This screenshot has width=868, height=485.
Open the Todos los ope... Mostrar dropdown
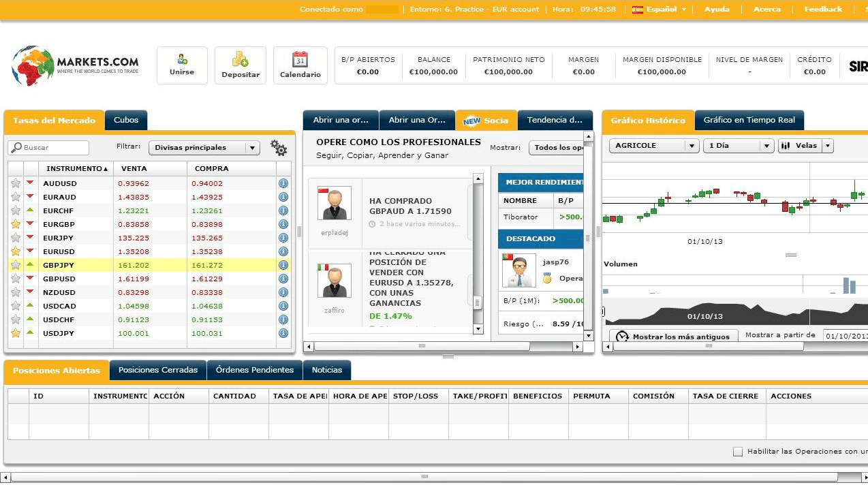coord(556,148)
